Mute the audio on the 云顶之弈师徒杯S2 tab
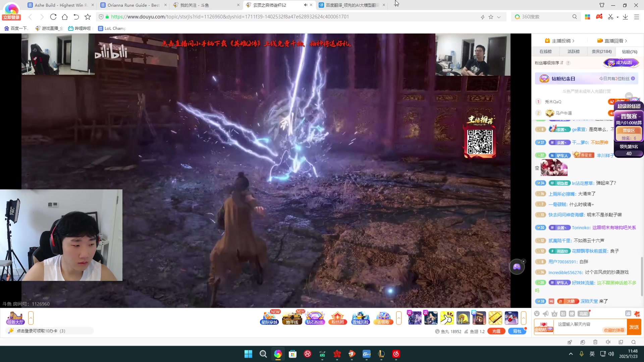 click(306, 5)
